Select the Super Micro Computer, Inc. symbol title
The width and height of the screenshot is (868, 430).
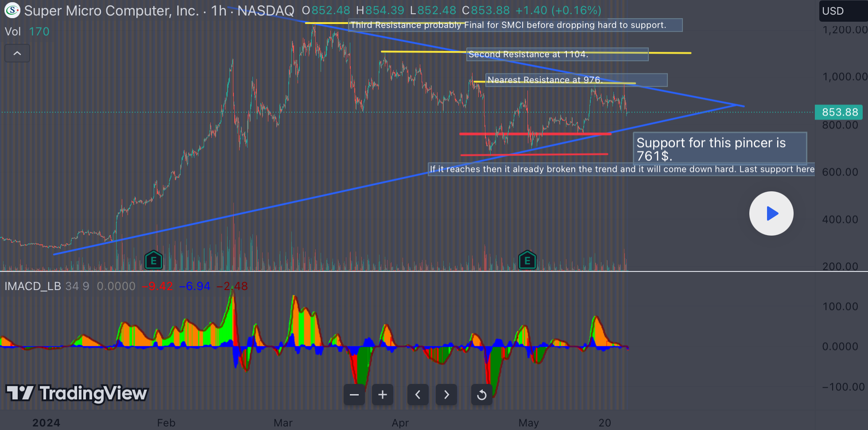coord(111,11)
